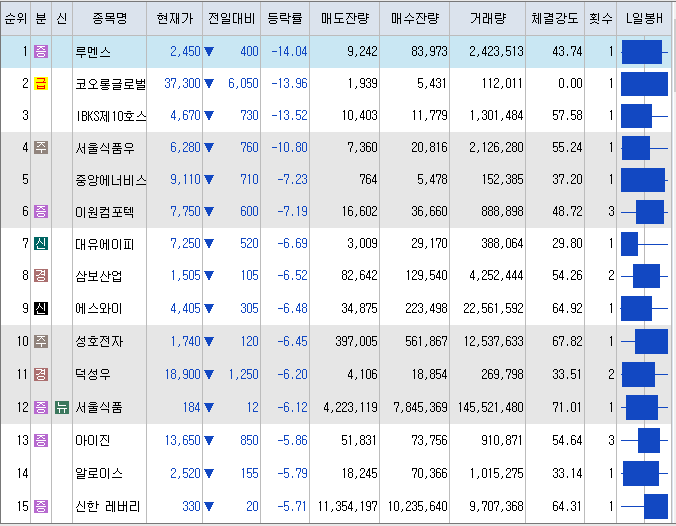Click buy balance 7,845,369
Viewport: 676px width, 526px height.
pyautogui.click(x=421, y=407)
